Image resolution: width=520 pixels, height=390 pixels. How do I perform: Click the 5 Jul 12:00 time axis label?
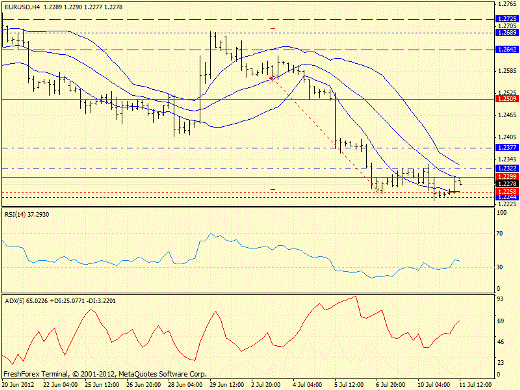click(349, 385)
